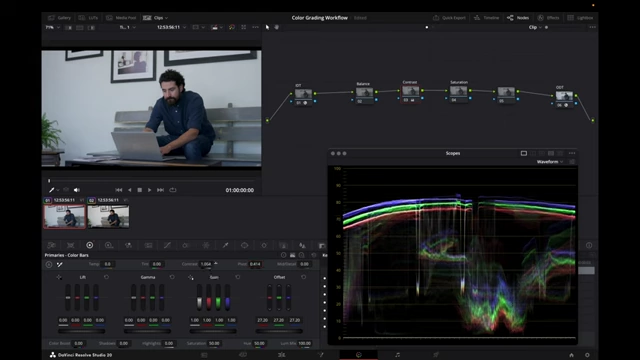The height and width of the screenshot is (360, 640).
Task: Jump to the first frame
Action: [119, 190]
